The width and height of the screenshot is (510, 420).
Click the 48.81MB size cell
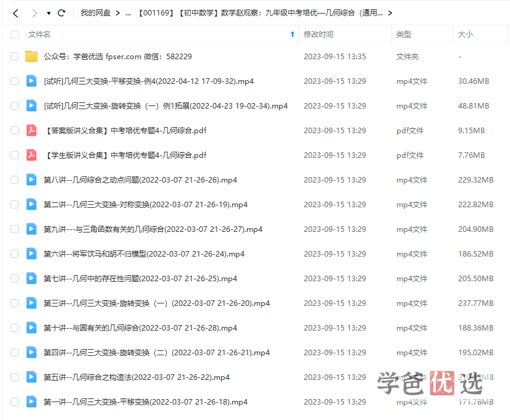pyautogui.click(x=474, y=106)
